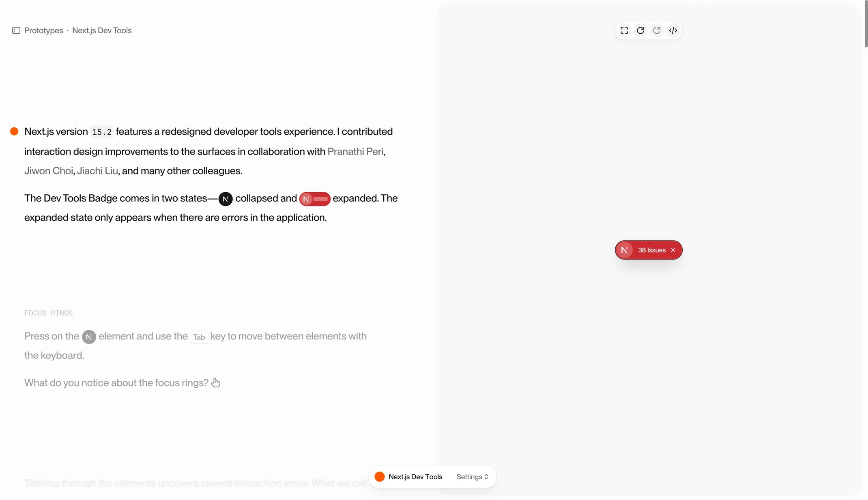The width and height of the screenshot is (868, 500).
Task: Enter fullscreen preview mode
Action: pos(624,30)
